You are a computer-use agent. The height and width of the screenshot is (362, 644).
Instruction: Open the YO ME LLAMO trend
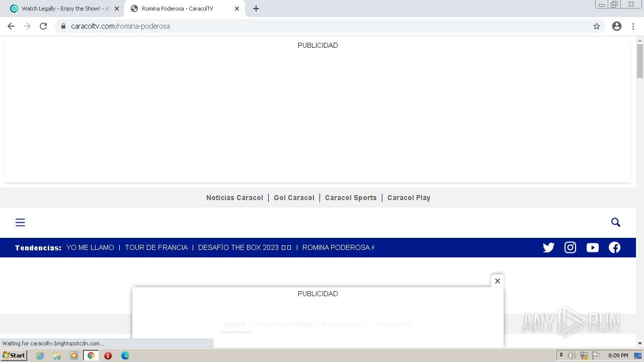click(x=90, y=247)
